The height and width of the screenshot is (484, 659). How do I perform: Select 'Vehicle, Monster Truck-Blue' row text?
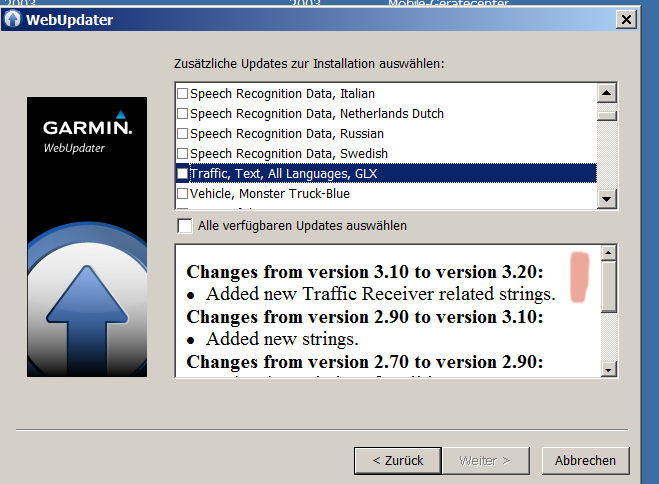(x=270, y=194)
